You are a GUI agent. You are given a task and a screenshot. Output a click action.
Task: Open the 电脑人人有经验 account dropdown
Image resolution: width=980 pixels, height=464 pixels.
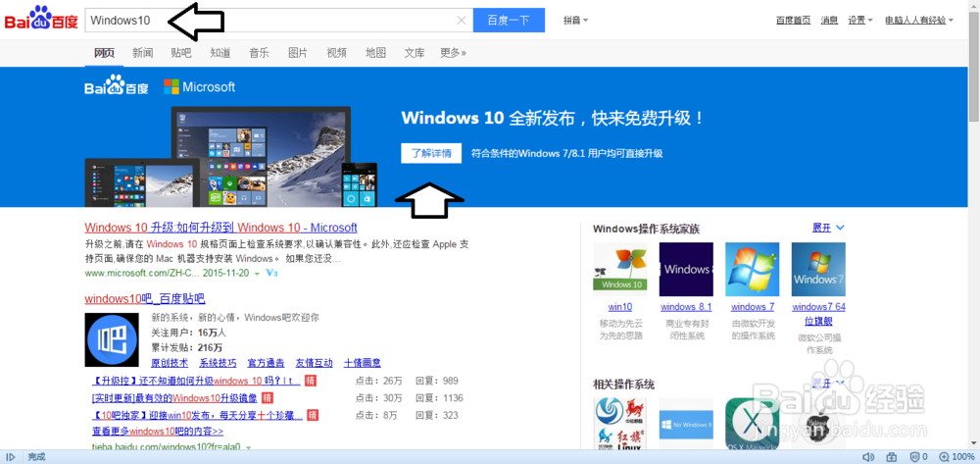click(x=919, y=20)
